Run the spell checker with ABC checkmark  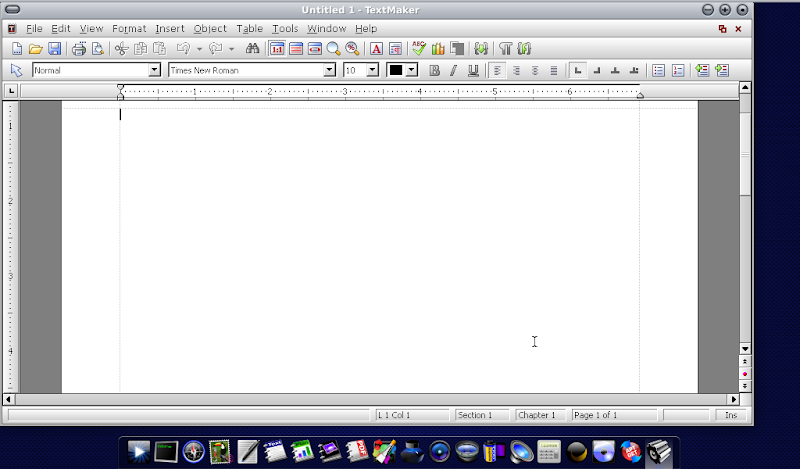tap(419, 49)
